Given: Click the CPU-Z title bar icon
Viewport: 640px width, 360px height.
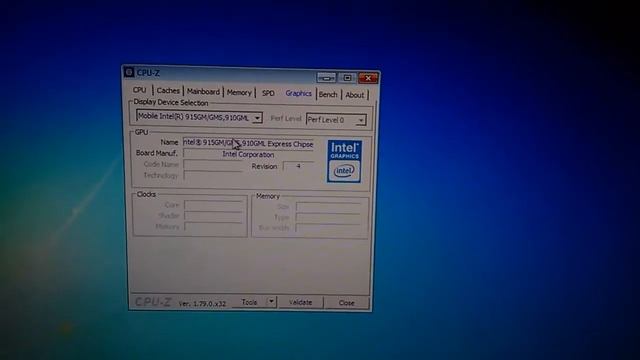Looking at the screenshot, I should 129,72.
